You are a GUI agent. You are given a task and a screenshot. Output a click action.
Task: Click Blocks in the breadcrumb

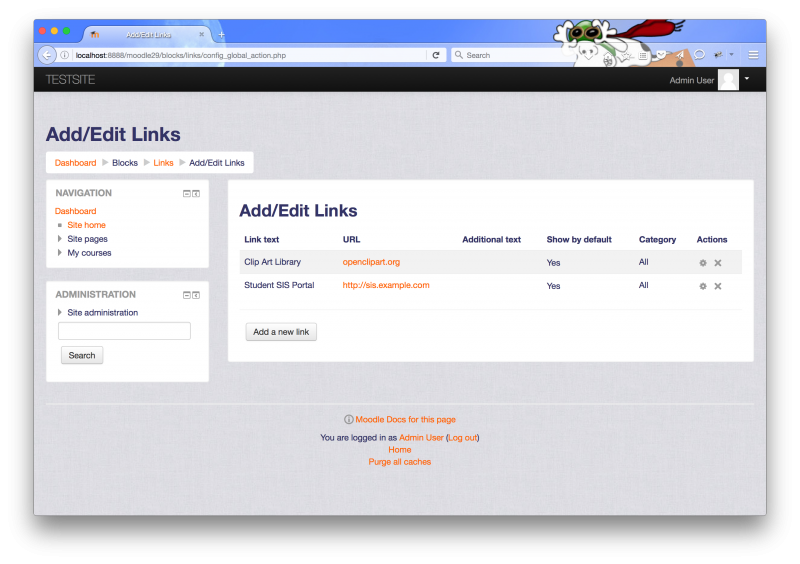click(125, 163)
